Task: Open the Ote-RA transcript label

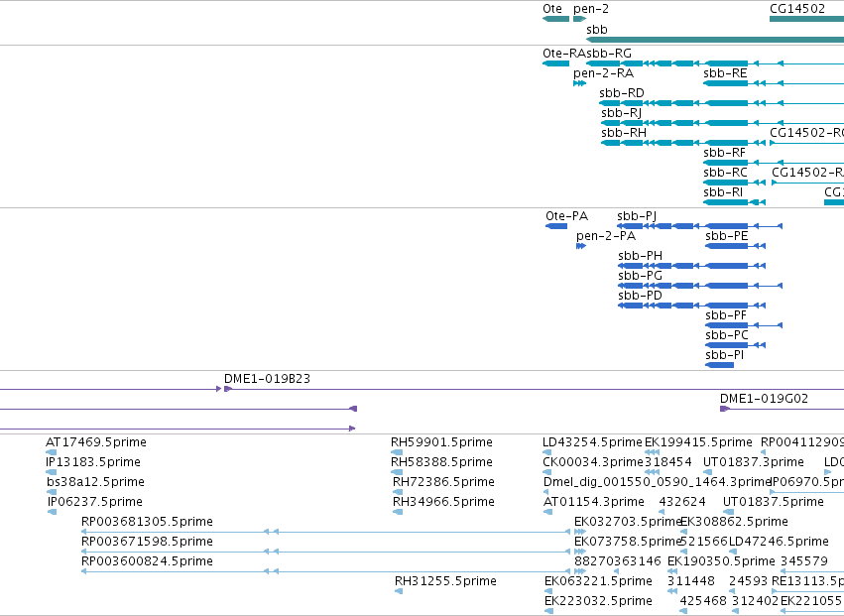Action: click(564, 54)
